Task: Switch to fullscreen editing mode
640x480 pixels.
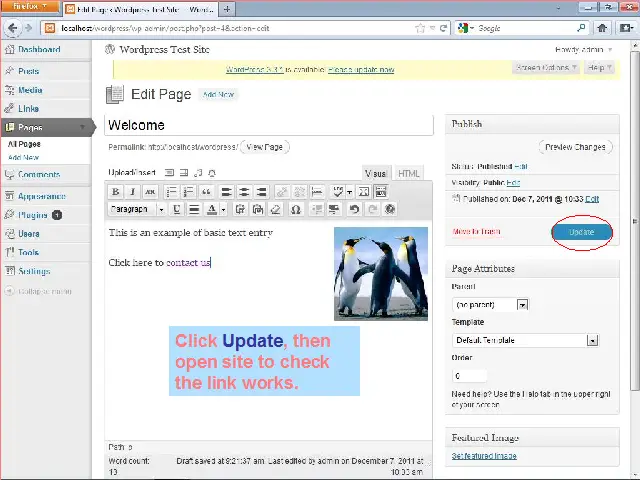Action: [364, 192]
